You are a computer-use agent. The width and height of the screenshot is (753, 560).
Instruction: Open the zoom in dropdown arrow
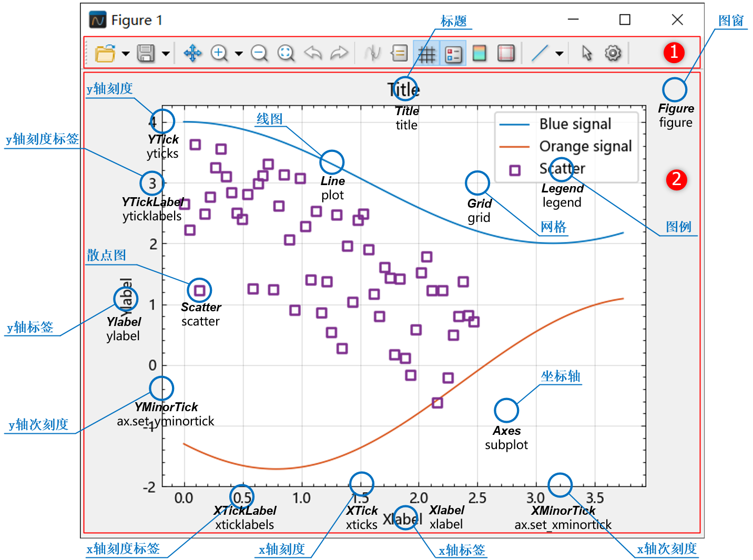[x=239, y=54]
